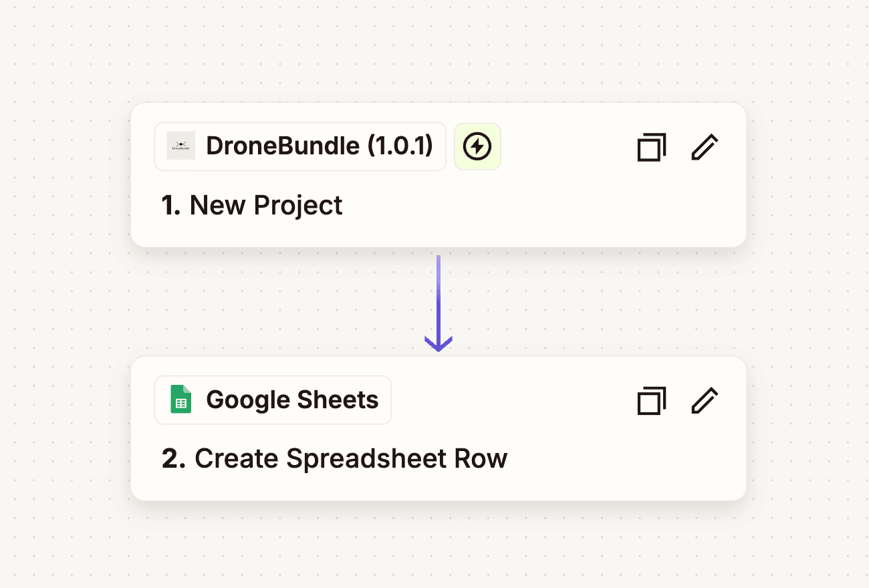Click the duplicate icon on the Google Sheets step
The image size is (869, 588).
[x=651, y=400]
